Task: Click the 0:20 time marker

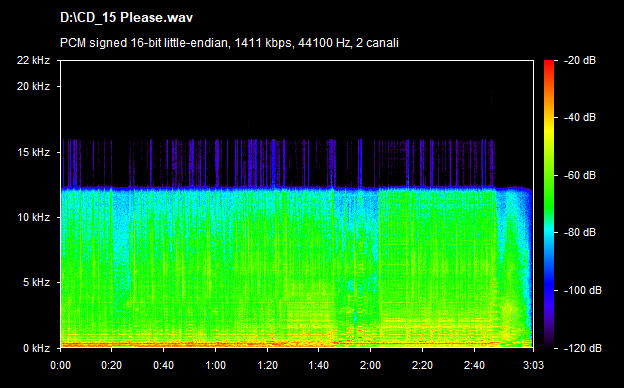Action: click(112, 365)
